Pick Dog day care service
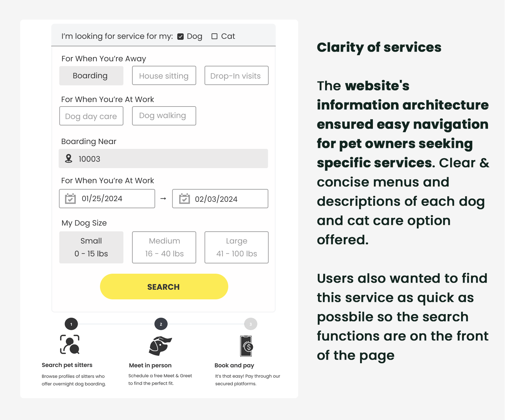Image resolution: width=505 pixels, height=420 pixels. 91,116
